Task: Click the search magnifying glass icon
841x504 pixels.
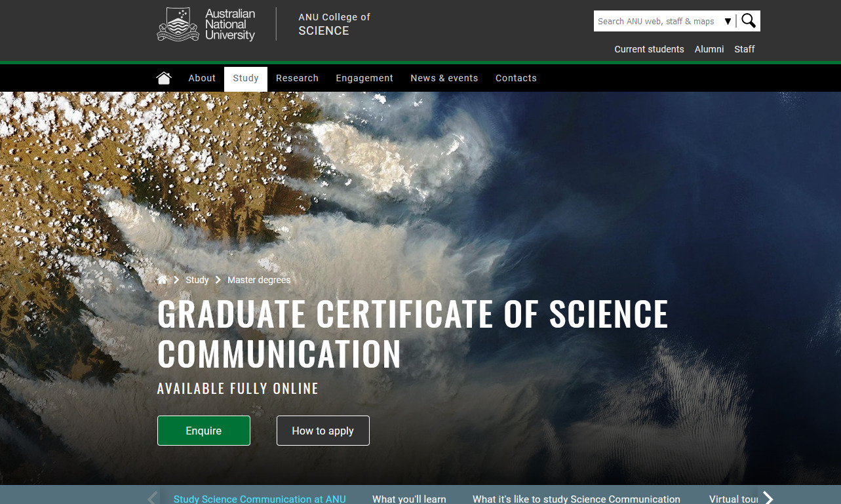Action: (749, 20)
